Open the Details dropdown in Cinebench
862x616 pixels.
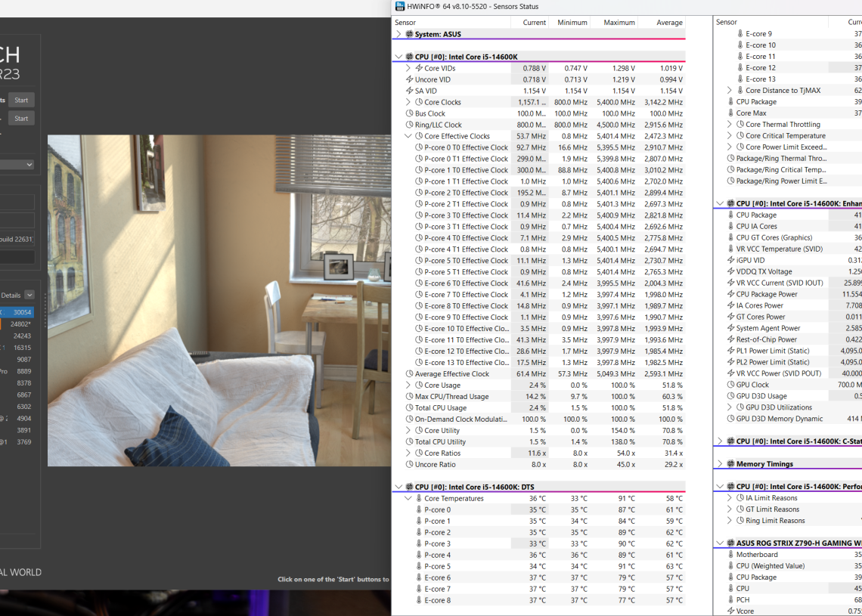29,295
